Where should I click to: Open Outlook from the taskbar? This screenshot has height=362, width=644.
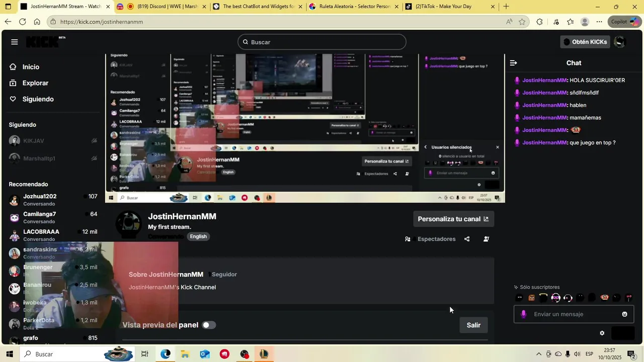pos(204,354)
